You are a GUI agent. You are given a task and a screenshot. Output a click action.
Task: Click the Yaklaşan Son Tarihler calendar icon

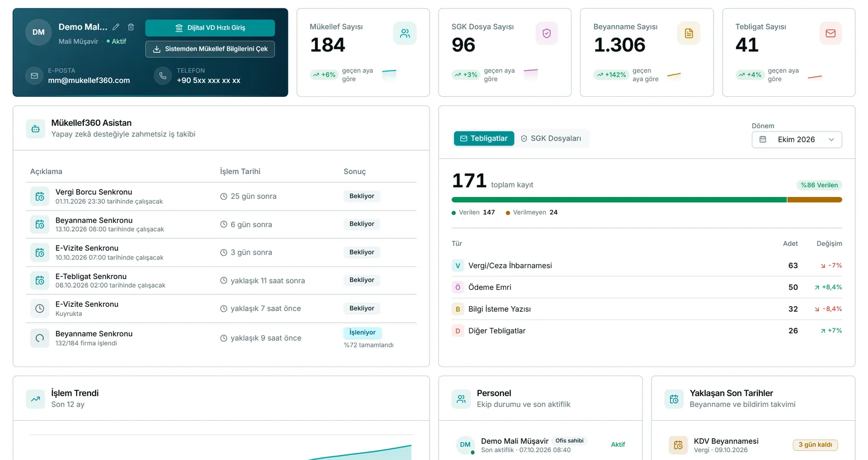[674, 399]
